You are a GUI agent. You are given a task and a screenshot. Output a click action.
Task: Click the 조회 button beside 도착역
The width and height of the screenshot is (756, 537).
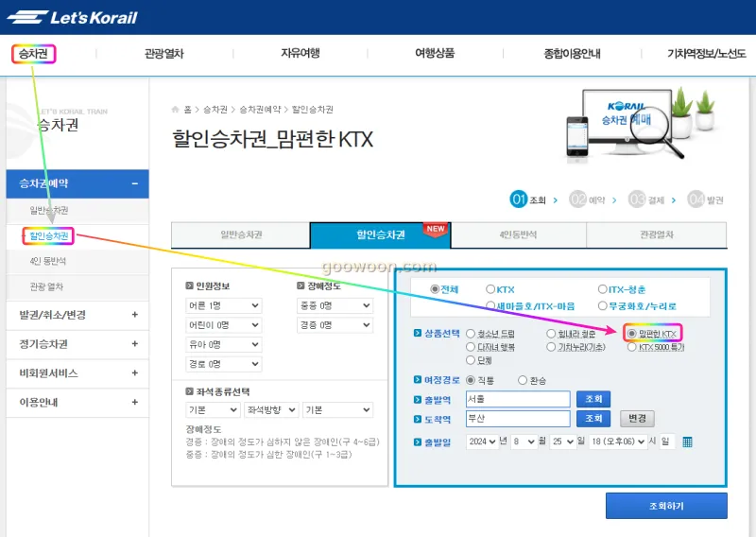click(593, 418)
